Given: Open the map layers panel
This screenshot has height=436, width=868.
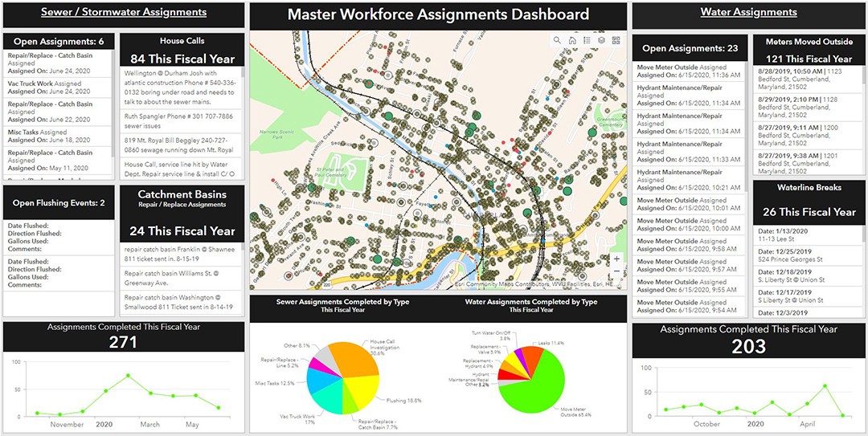Looking at the screenshot, I should [601, 40].
